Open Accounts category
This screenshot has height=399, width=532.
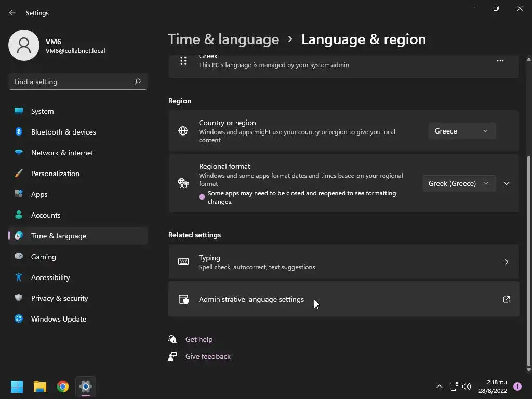[78, 215]
